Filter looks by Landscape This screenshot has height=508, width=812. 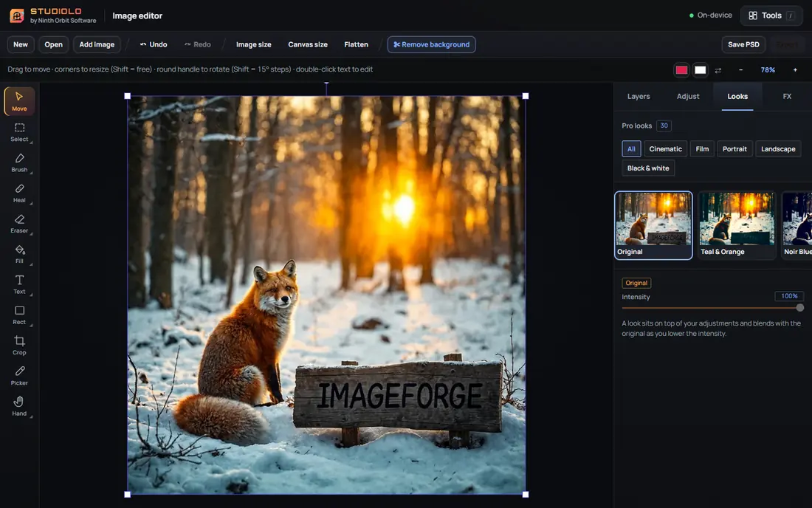pos(778,149)
